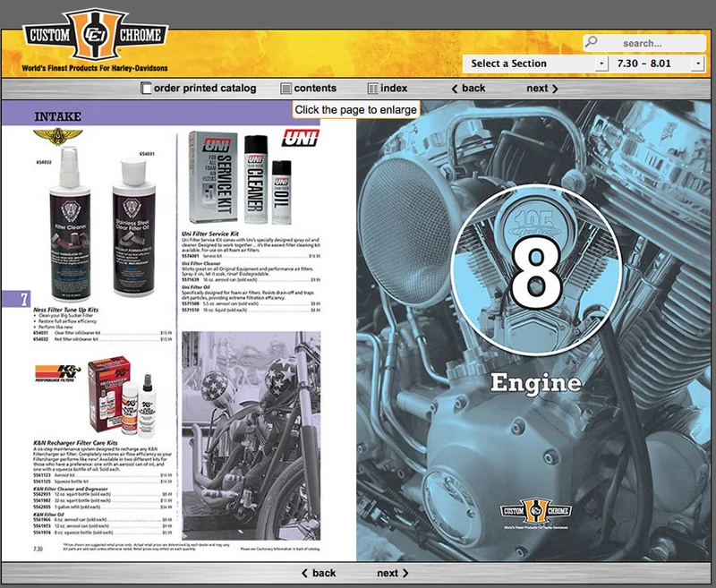Enlarge the K&N Recharger kit product image

pyautogui.click(x=122, y=396)
